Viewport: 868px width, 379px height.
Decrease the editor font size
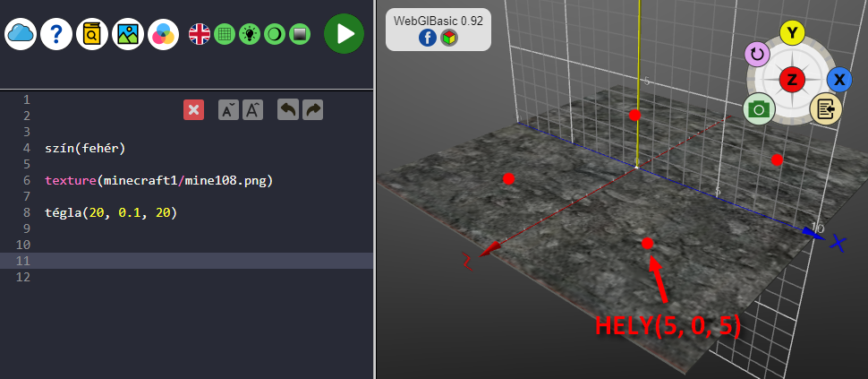click(229, 109)
